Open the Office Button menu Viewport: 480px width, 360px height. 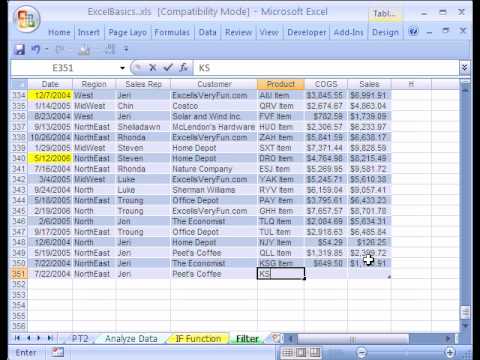point(27,19)
